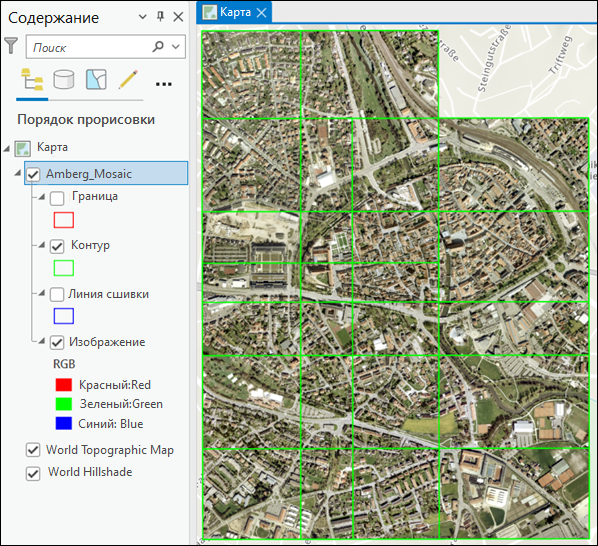Close the Карта tab
This screenshot has width=598, height=546.
[x=262, y=13]
